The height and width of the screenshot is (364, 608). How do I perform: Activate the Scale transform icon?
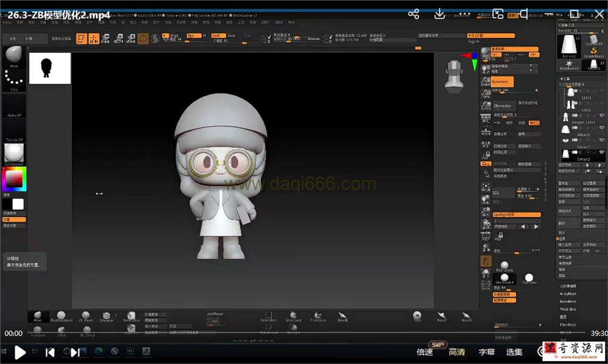point(119,38)
